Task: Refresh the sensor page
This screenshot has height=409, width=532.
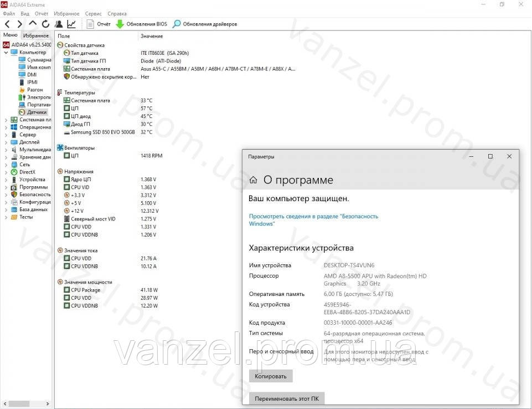Action: pos(45,24)
